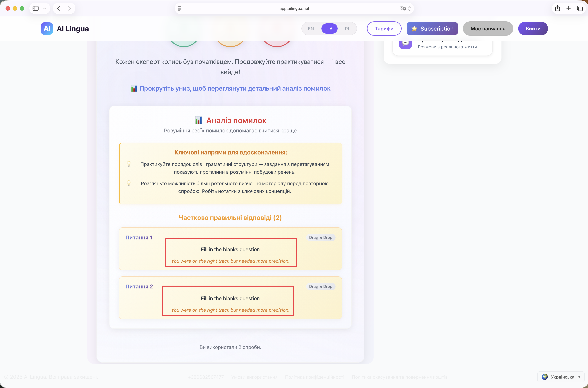Select the UA language option
The image size is (588, 388).
click(329, 29)
